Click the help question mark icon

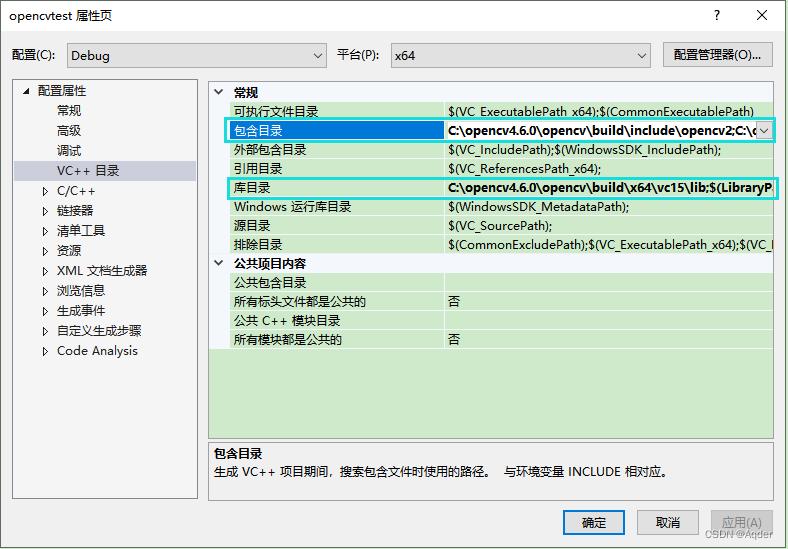[717, 15]
